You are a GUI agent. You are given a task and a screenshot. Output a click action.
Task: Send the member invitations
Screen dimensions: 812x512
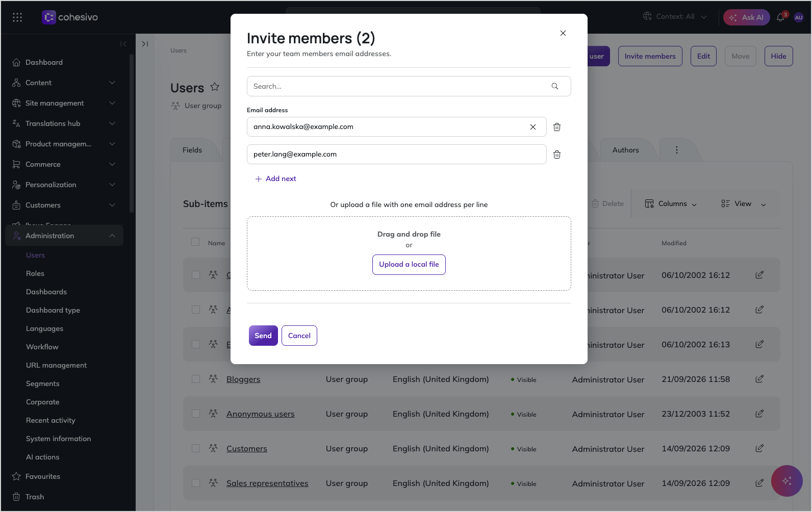pos(263,336)
